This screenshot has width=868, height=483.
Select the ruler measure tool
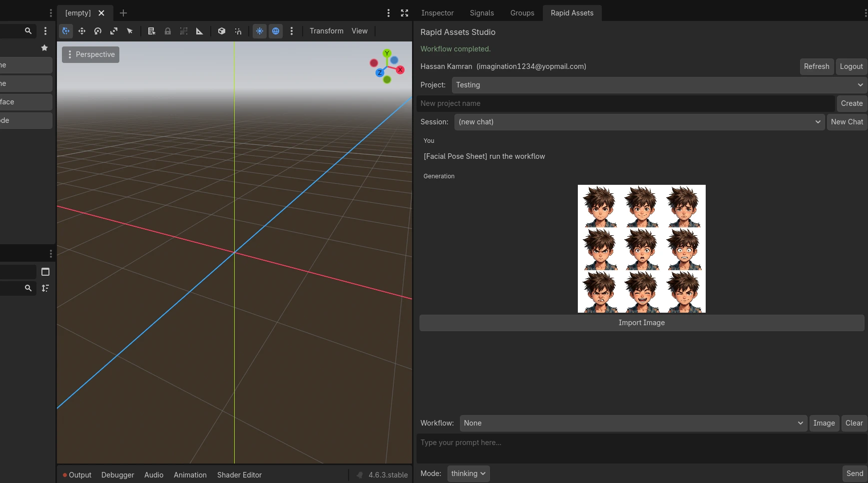(200, 31)
